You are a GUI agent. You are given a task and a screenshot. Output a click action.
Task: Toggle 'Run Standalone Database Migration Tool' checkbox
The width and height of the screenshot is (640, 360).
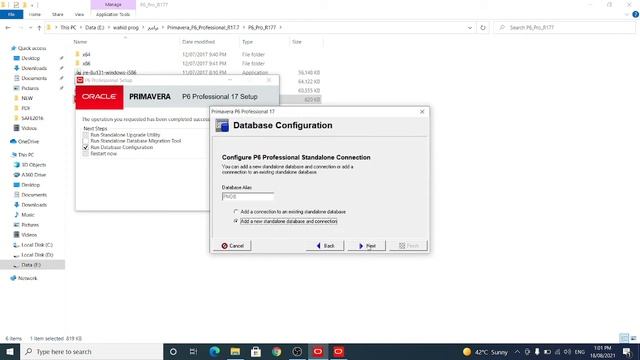(85, 141)
